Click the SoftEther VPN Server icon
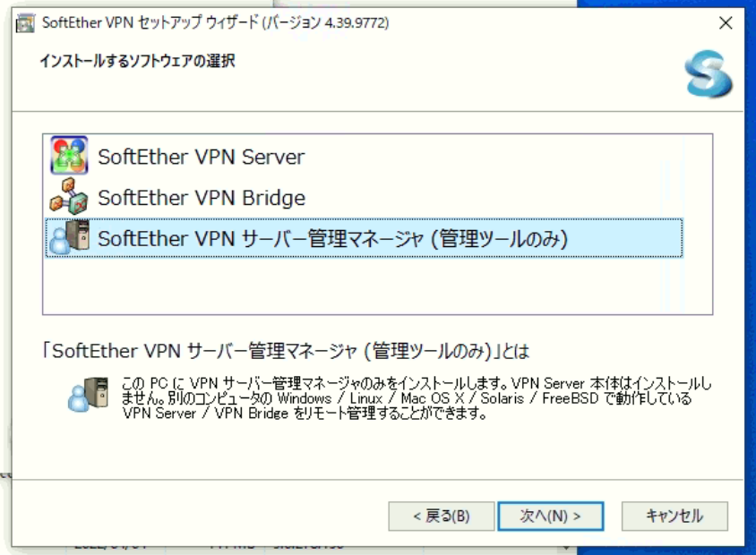756x555 pixels. [x=69, y=156]
